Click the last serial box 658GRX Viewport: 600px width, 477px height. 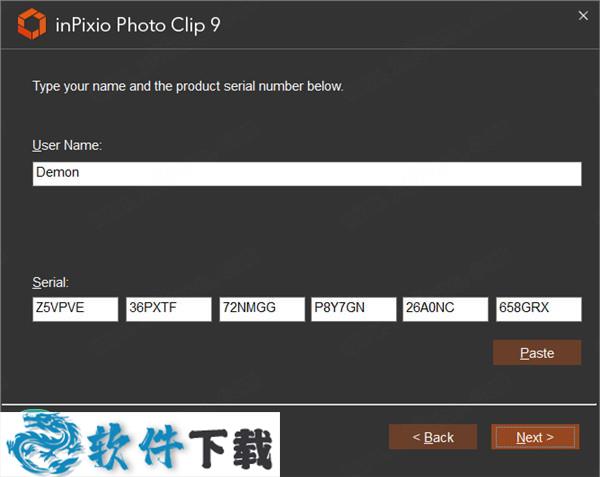[x=538, y=309]
